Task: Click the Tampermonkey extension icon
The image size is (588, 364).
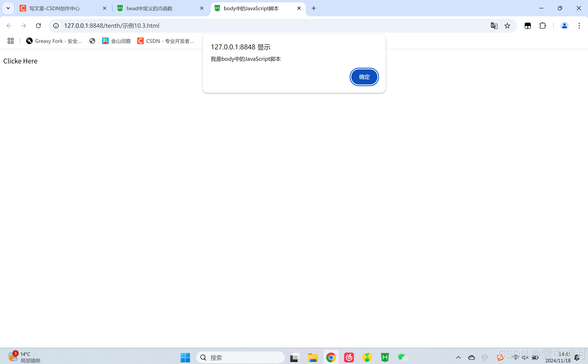Action: (x=528, y=26)
